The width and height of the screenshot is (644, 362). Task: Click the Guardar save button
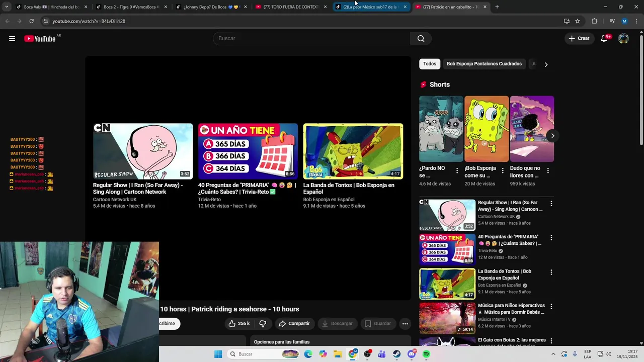pos(378,324)
